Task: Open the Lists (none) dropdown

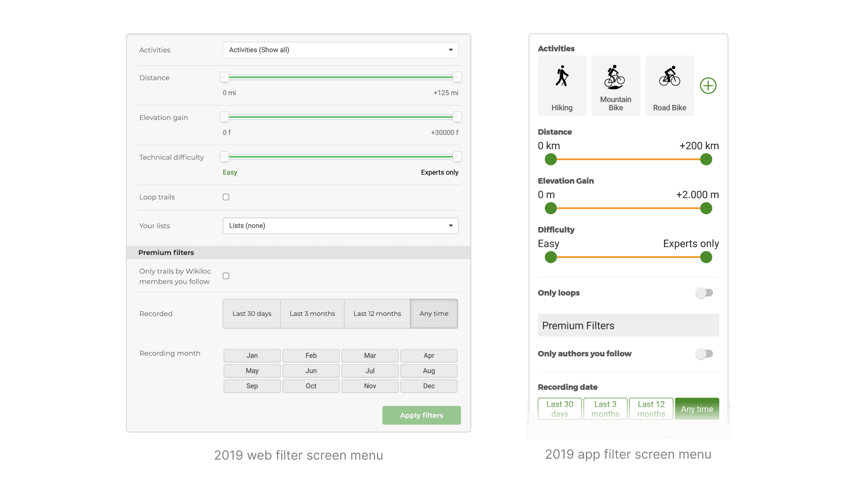Action: (x=340, y=226)
